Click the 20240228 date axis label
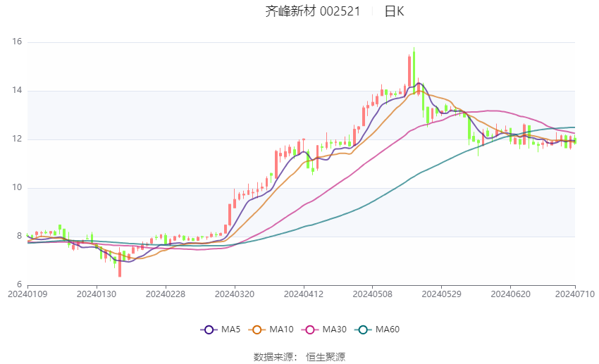The height and width of the screenshot is (364, 599). (166, 294)
